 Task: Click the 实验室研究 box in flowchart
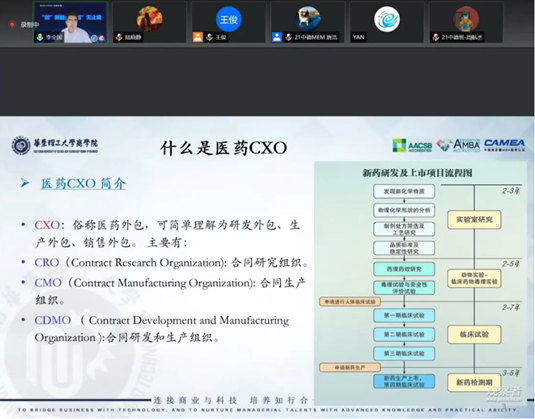click(474, 219)
